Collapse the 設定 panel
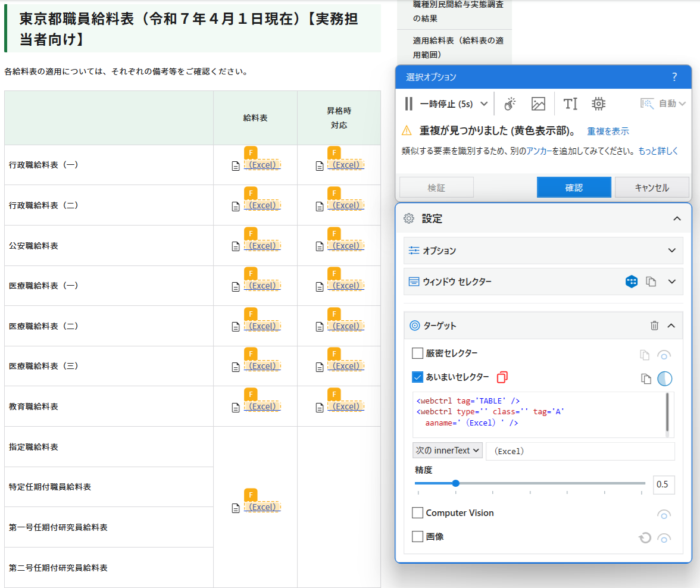 [677, 218]
